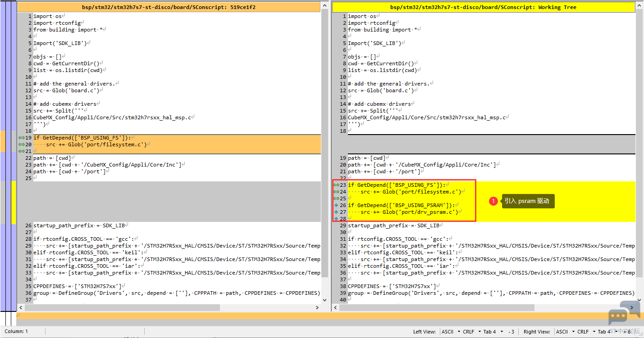Click "if GetDepend(['BSP_USING_FS']):" in right pane
The image size is (644, 338).
pyautogui.click(x=397, y=185)
